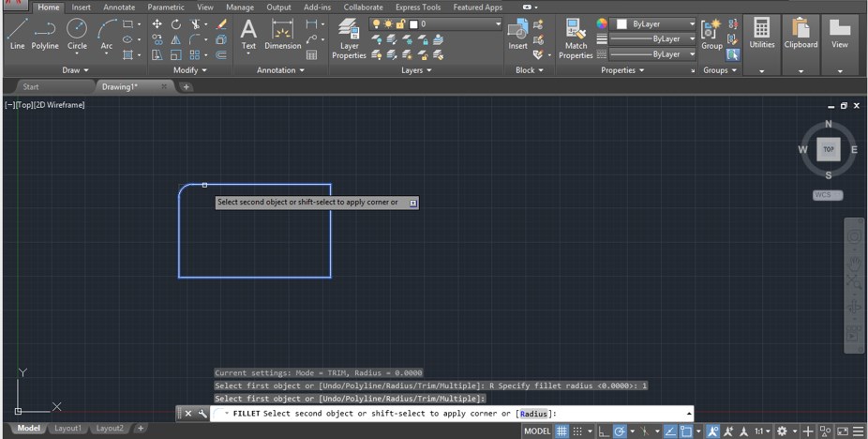Viewport: 868px width, 439px height.
Task: Click Radius option in command line
Action: tap(533, 414)
